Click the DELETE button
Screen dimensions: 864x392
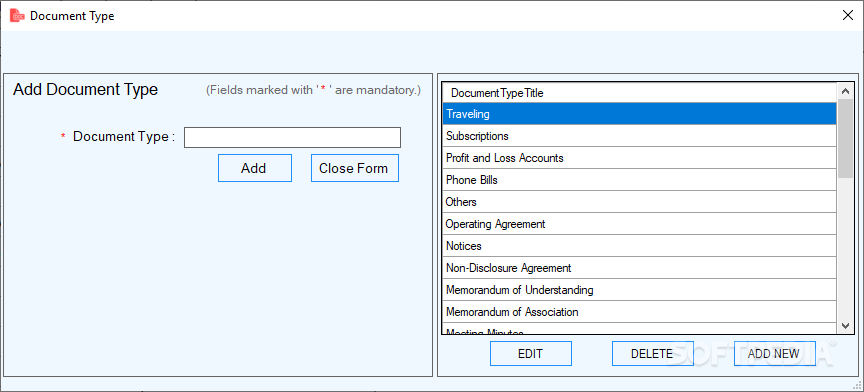[652, 353]
